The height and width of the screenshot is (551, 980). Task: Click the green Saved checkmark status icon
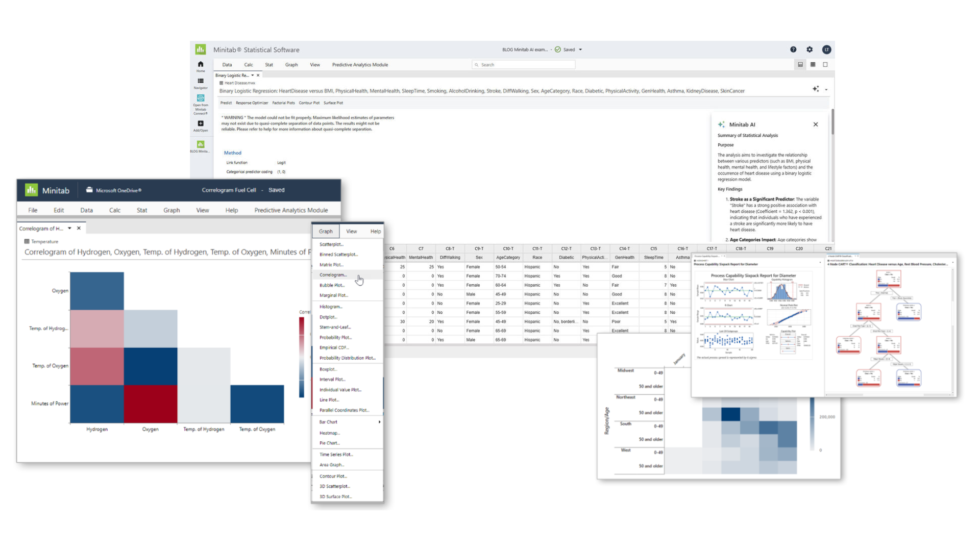tap(558, 49)
